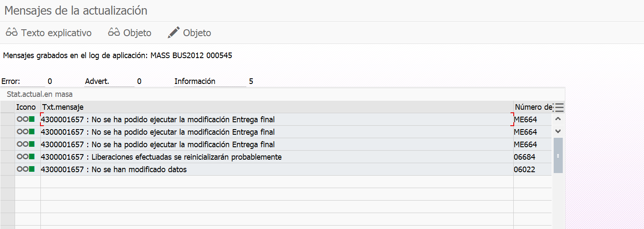The height and width of the screenshot is (229, 644).
Task: Click status icon in the third ME664 row
Action: pos(25,145)
